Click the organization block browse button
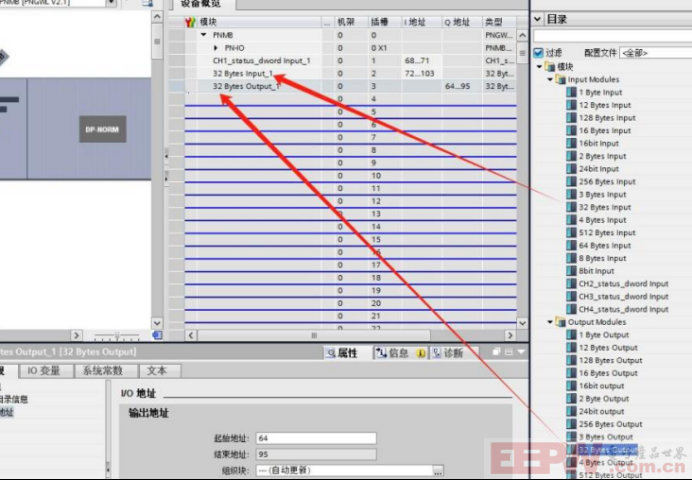Screen dimensions: 692x480 pos(438,470)
